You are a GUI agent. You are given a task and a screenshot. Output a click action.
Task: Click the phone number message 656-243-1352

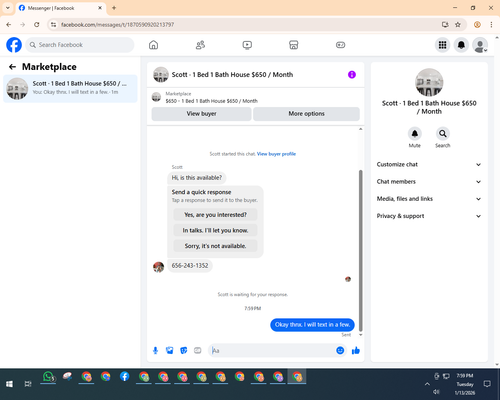(190, 266)
